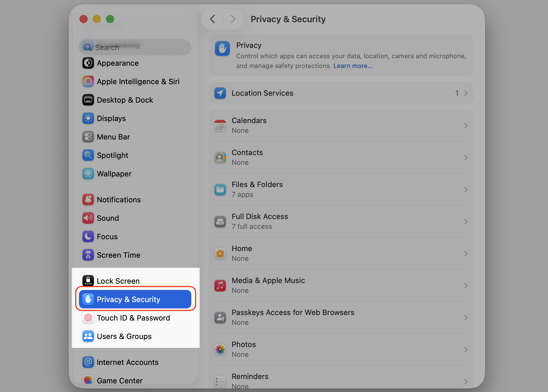
Task: Open the Screen Time hourglass icon
Action: [88, 255]
